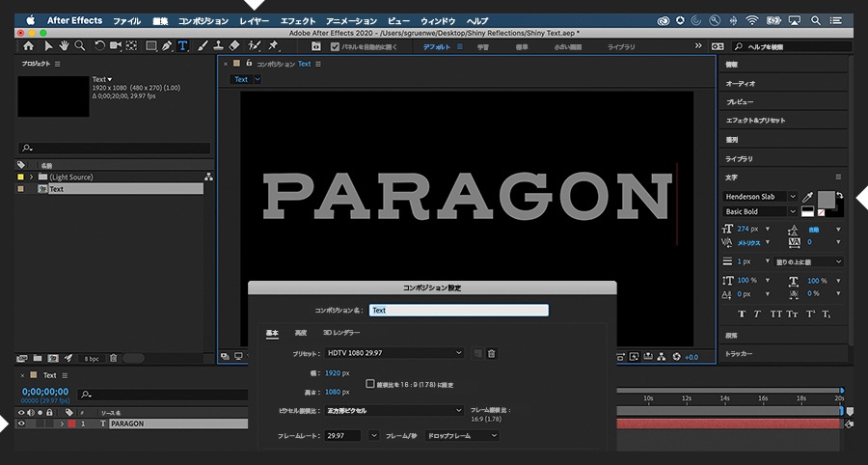Open the drop frame timecode dropdown

[x=462, y=436]
